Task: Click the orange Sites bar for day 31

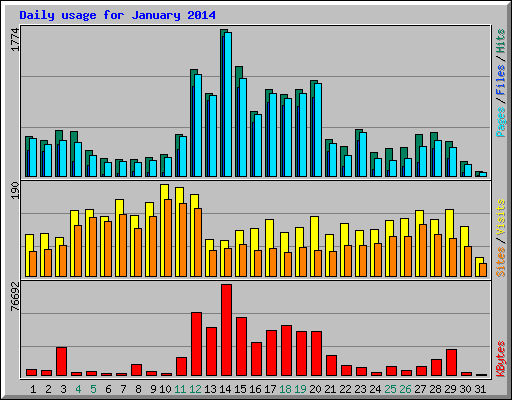Action: pos(483,270)
